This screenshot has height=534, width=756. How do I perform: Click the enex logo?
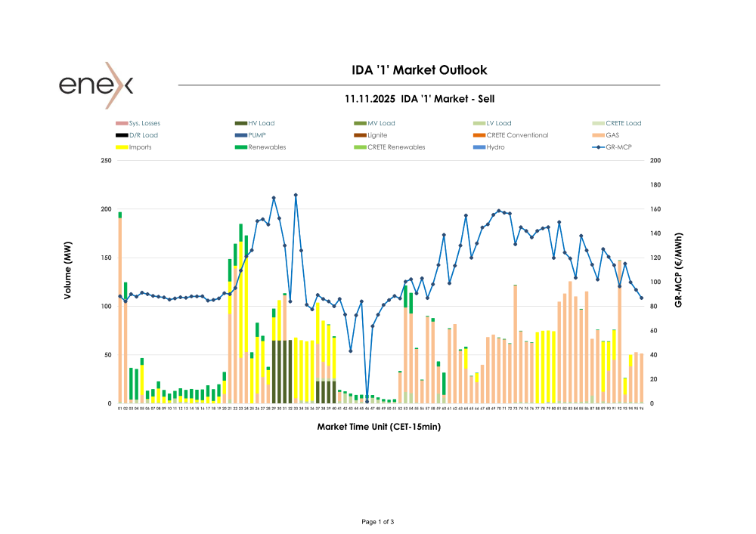96,85
